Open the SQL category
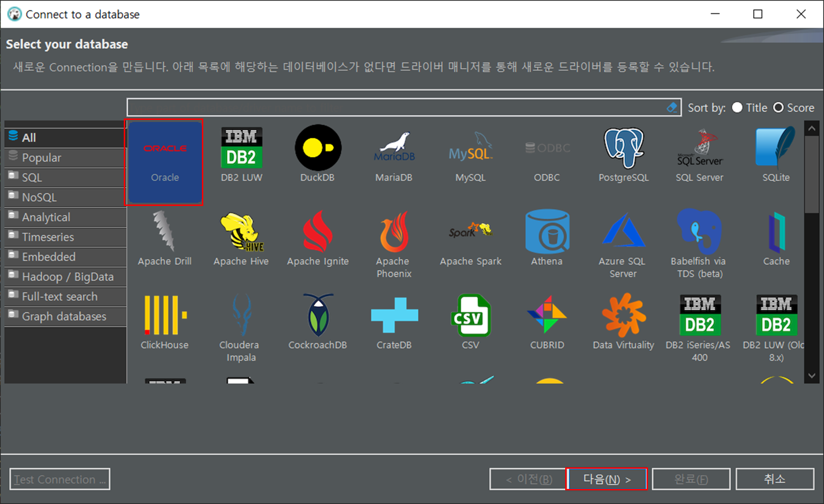824x504 pixels. (x=65, y=177)
